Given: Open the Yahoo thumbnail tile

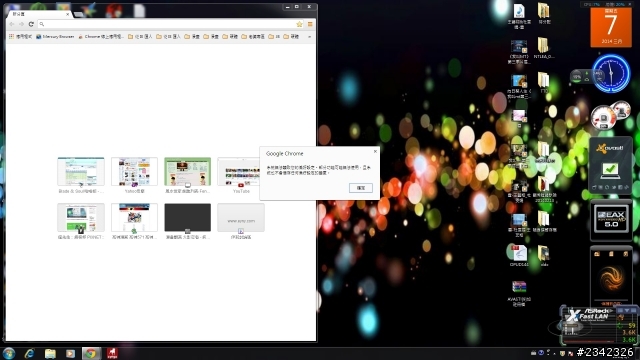Looking at the screenshot, I should click(134, 172).
